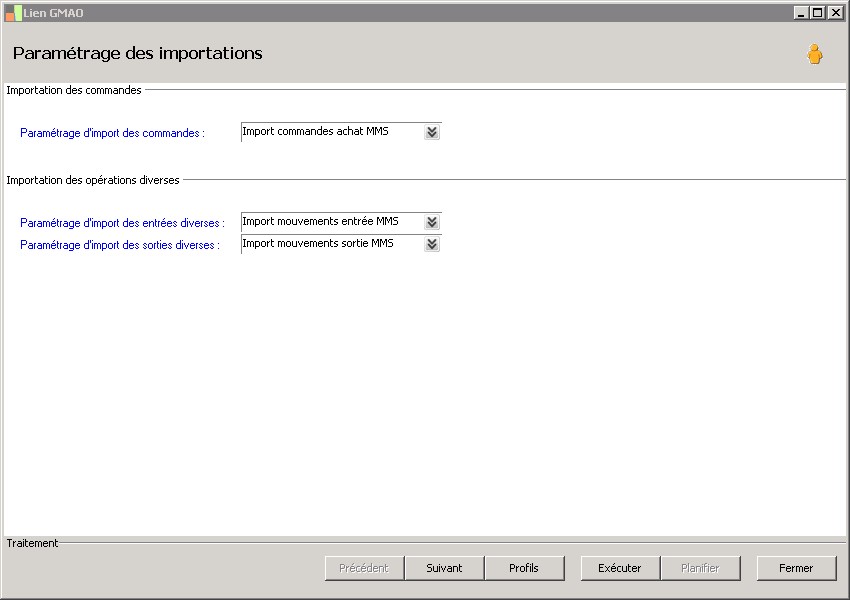Focus the 'Import mouvements sortie MMS' field
This screenshot has width=850, height=600.
pyautogui.click(x=330, y=244)
